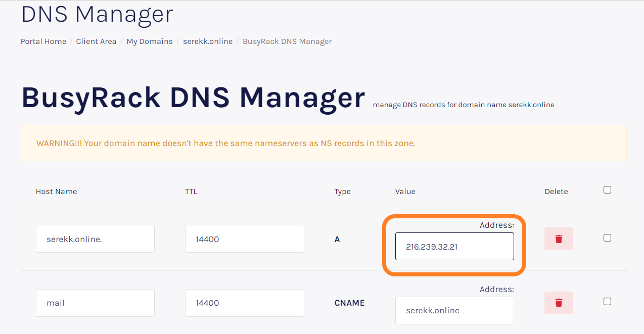
Task: Check the box for the mail CNAME record
Action: [x=608, y=301]
